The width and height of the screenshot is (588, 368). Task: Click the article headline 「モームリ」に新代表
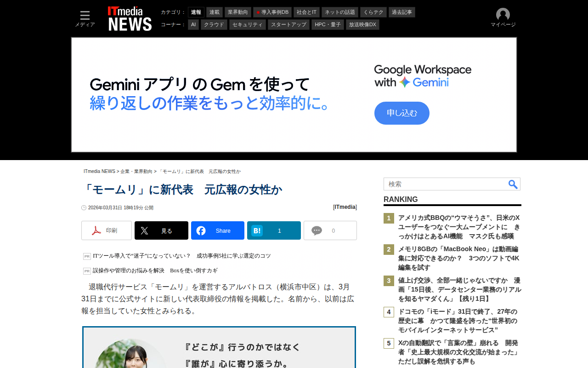point(182,190)
